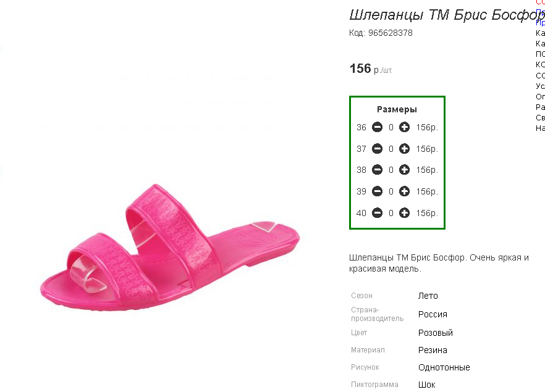Viewport: 545px width, 392px height.
Task: Select the product code 965628378
Action: tap(391, 33)
